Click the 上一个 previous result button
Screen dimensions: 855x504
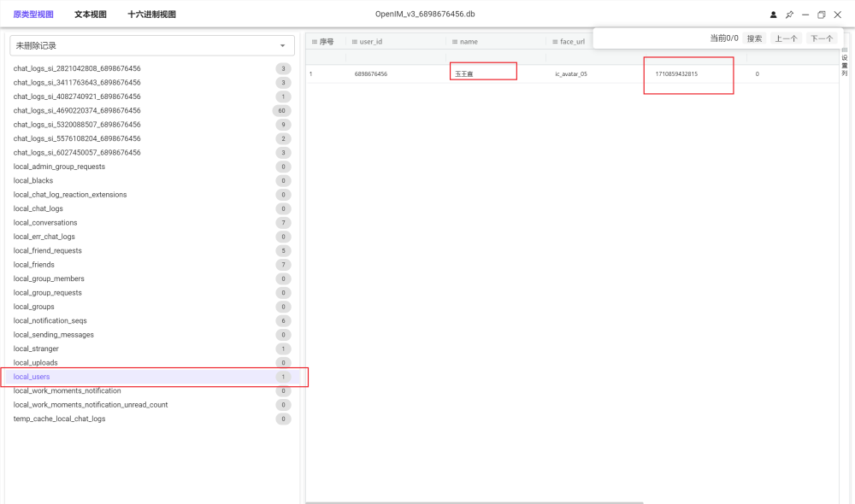pyautogui.click(x=786, y=38)
